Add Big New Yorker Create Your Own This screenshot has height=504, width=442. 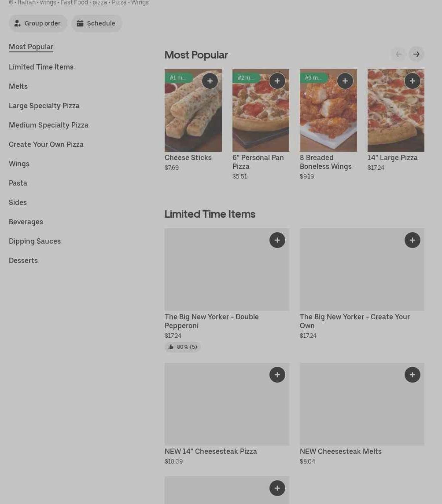tap(413, 240)
